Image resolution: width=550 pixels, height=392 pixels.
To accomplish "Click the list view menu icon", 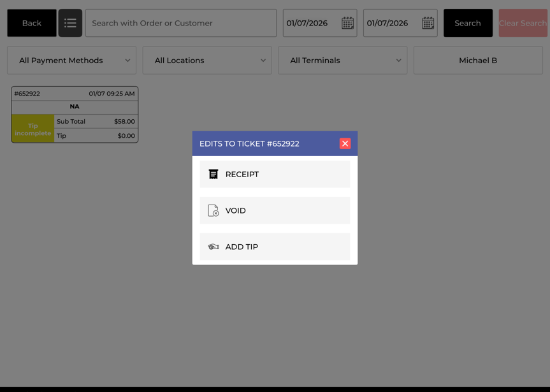I will 70,23.
